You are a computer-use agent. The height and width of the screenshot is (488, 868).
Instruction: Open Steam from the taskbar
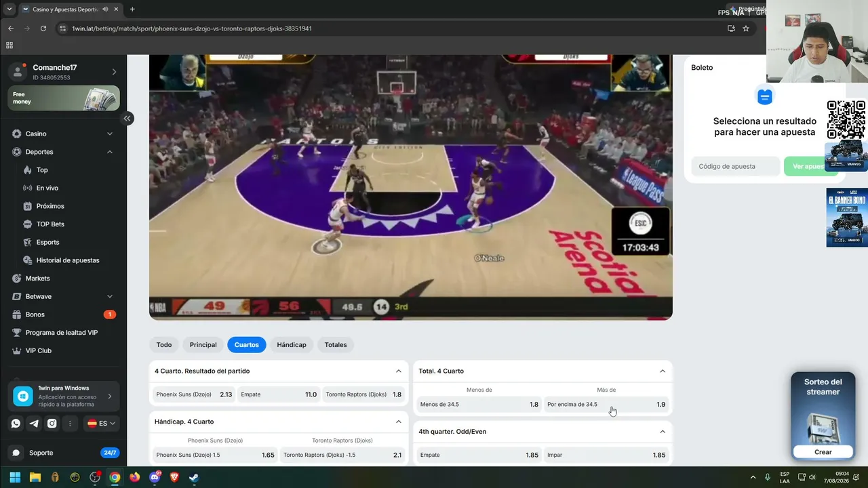[194, 477]
